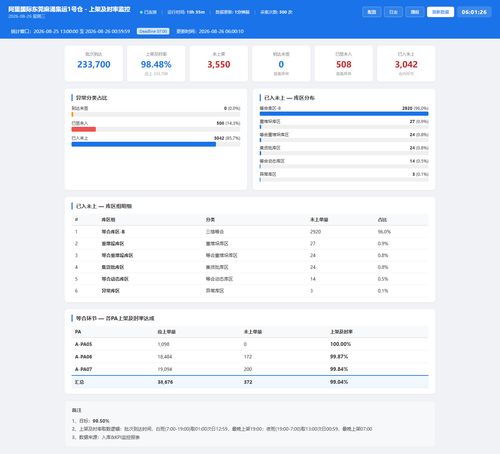The image size is (500, 454).
Task: Click the 3042 (85.7%) value label
Action: [x=227, y=138]
